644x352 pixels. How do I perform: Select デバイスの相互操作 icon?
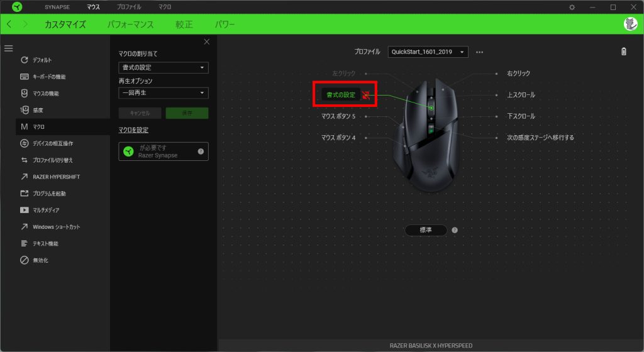point(25,143)
